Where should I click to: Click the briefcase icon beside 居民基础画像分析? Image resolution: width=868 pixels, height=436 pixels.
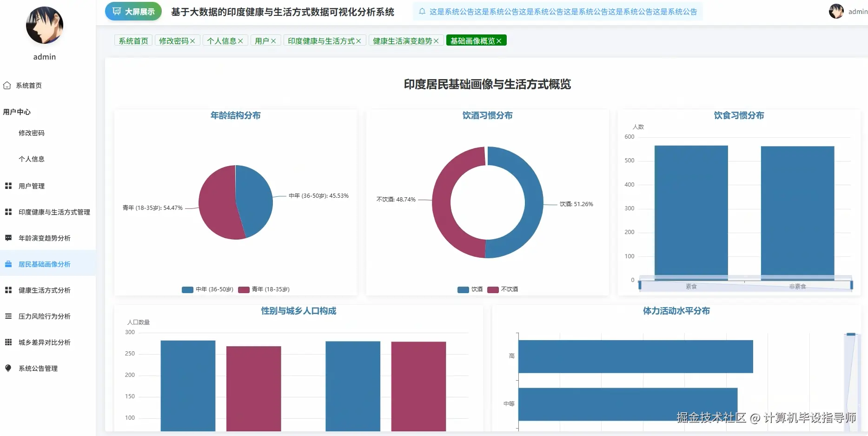click(8, 264)
